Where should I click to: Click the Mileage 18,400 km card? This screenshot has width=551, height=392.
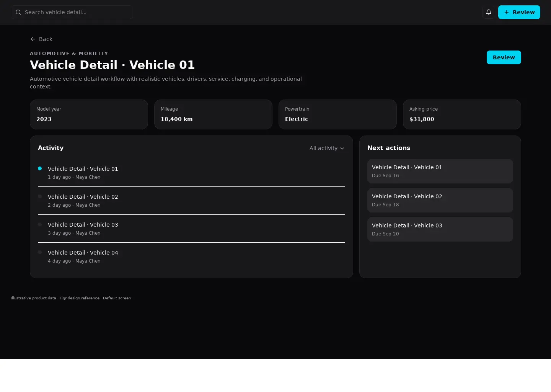tap(213, 114)
